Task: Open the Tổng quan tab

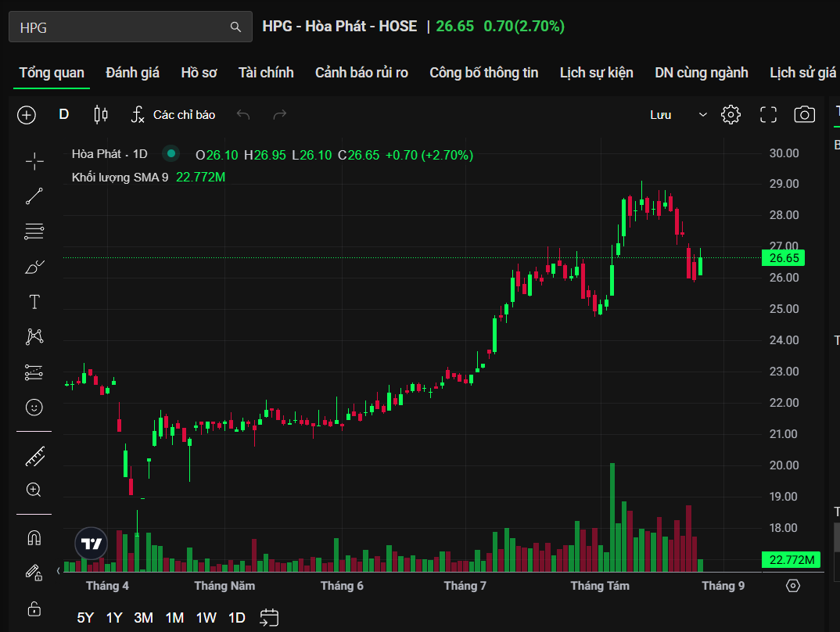Action: pos(52,73)
